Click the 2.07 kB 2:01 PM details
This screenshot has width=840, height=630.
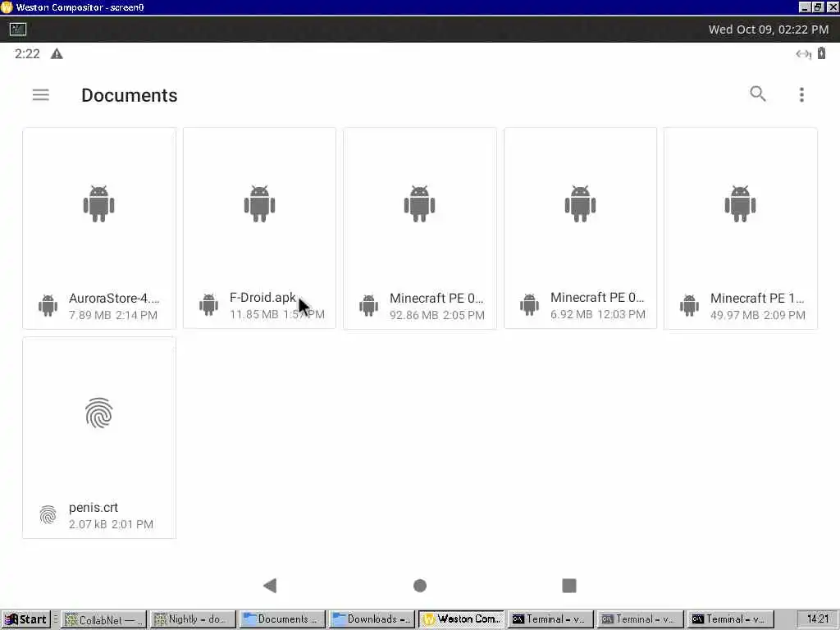click(111, 524)
